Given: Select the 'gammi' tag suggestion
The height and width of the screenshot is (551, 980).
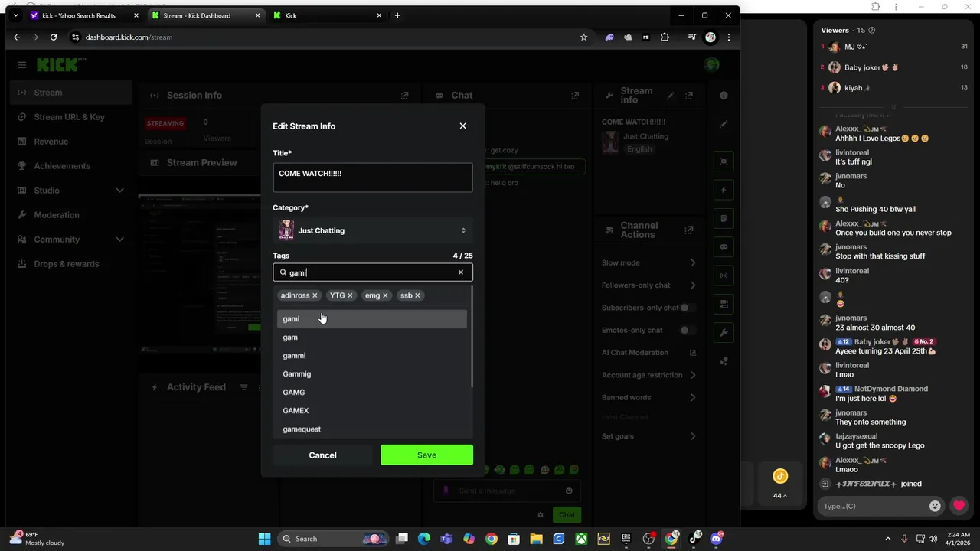Looking at the screenshot, I should tap(371, 355).
